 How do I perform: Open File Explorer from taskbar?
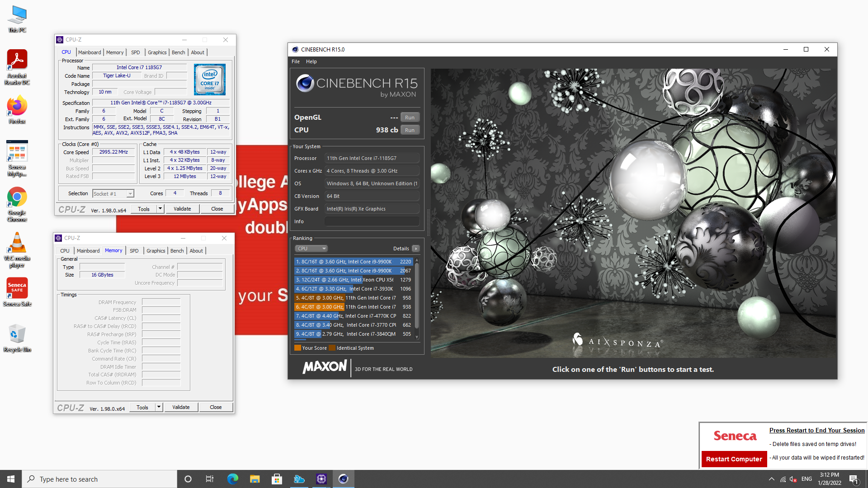[x=255, y=479]
